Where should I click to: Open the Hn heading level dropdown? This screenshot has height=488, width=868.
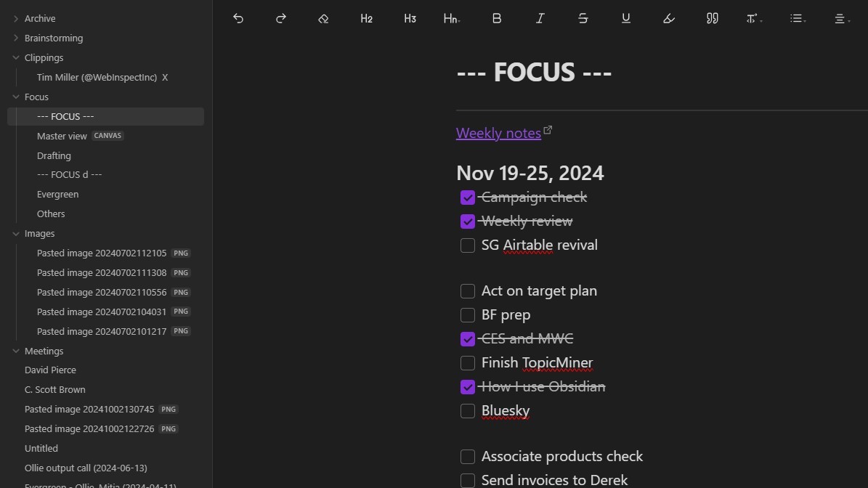452,19
